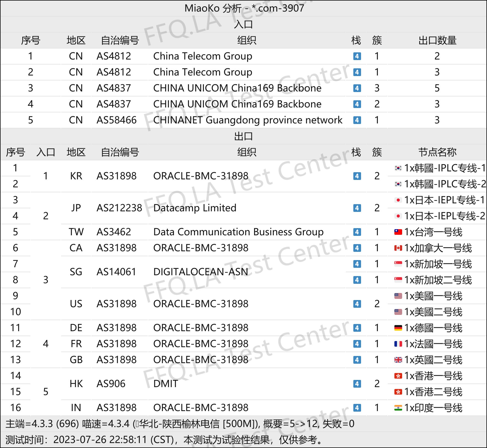
Task: Click the Singapore flag beside 1x新加坡二号线
Action: tap(398, 280)
